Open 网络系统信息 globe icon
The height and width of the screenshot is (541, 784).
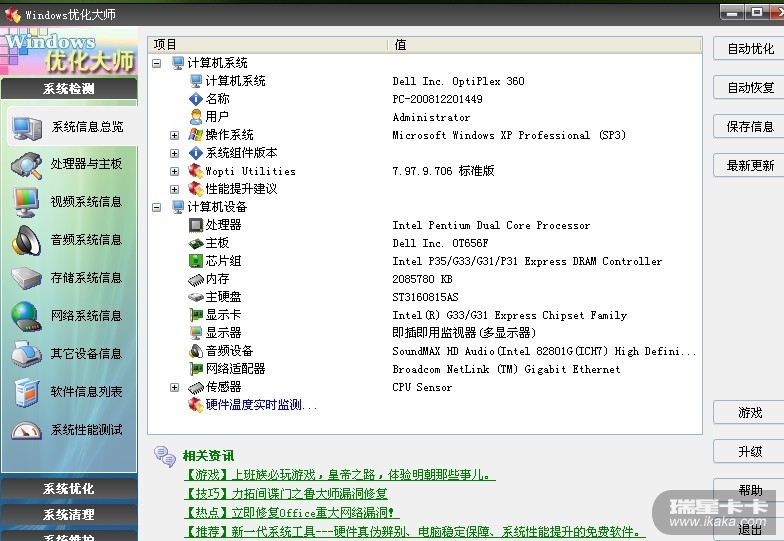point(26,316)
